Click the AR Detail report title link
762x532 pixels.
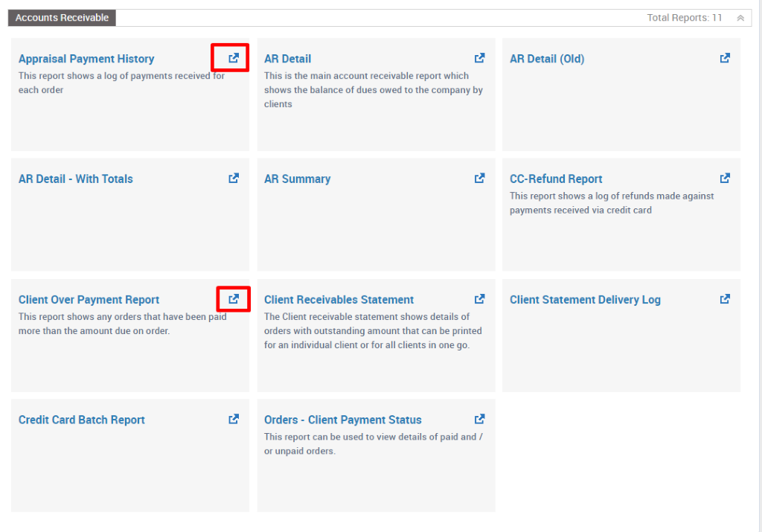[287, 59]
